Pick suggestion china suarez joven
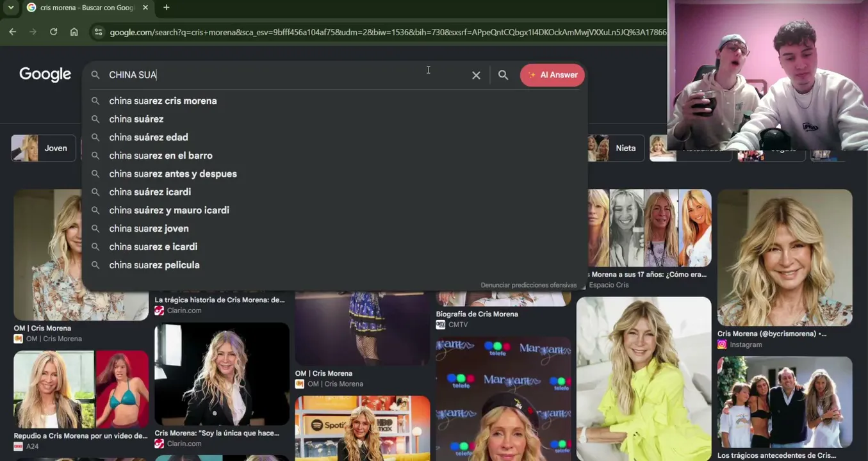This screenshot has height=461, width=868. point(334,229)
